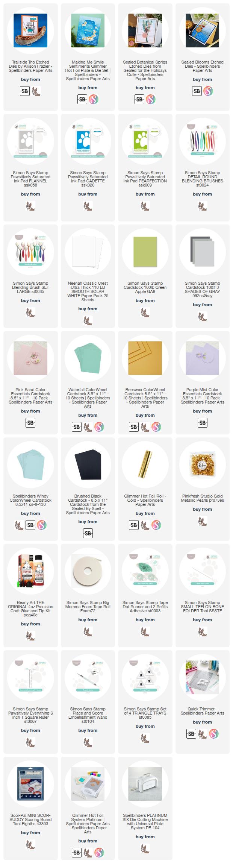
Task: Click Simon Says Stamp icon under Ink Pad FLANNEL
Action: [30, 206]
